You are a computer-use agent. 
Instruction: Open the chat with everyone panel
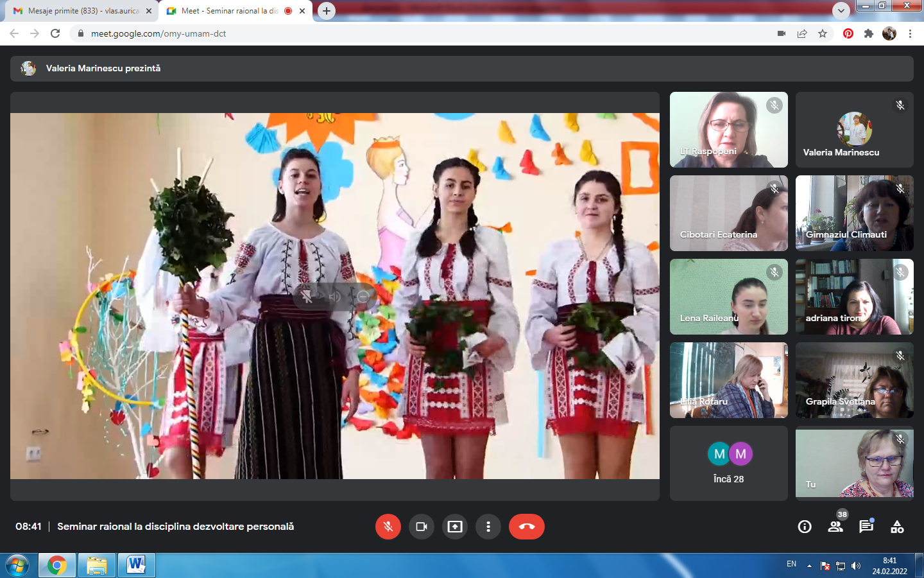[x=866, y=527]
